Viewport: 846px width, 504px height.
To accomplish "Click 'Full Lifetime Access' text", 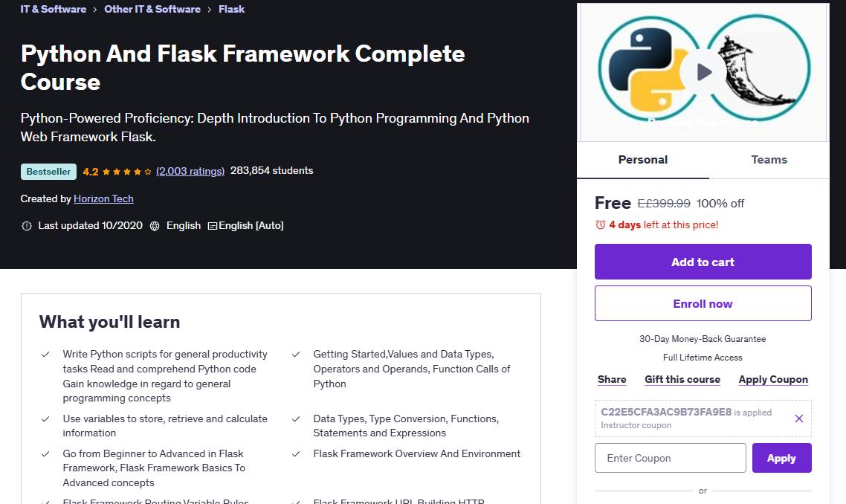I will click(x=703, y=358).
